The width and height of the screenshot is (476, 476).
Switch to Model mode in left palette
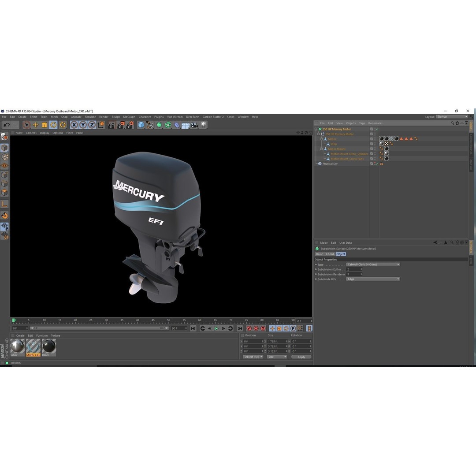click(x=4, y=148)
